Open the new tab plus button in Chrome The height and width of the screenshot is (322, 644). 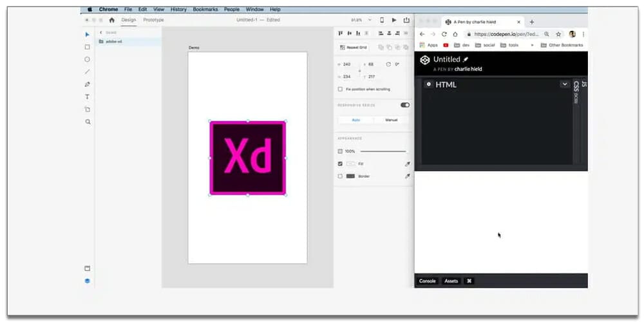click(x=532, y=22)
